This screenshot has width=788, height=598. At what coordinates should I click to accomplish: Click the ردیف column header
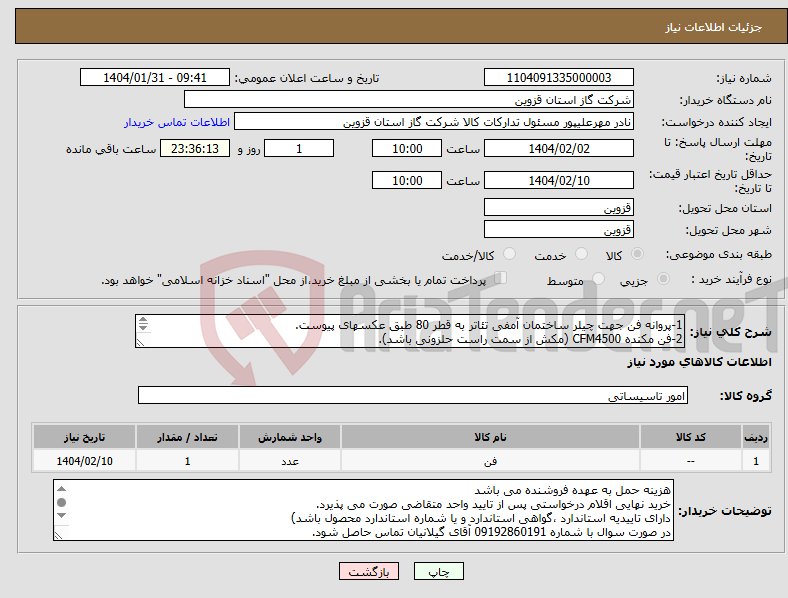756,437
